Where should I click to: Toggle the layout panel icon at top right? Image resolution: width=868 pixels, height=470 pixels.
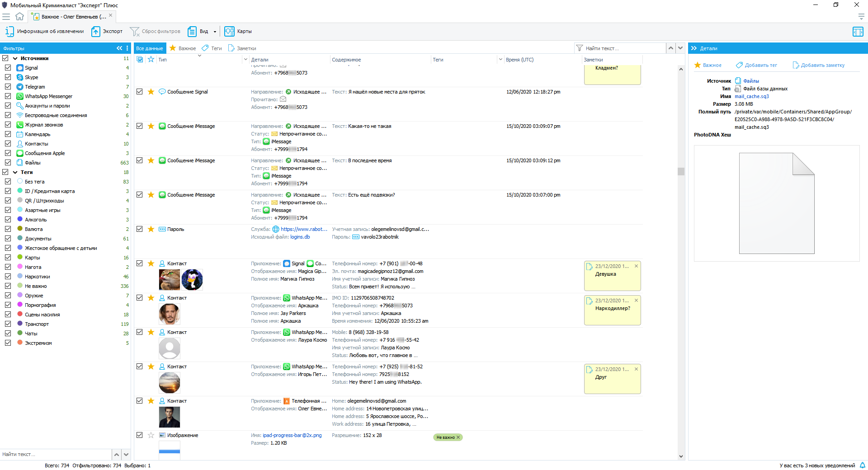[x=858, y=32]
